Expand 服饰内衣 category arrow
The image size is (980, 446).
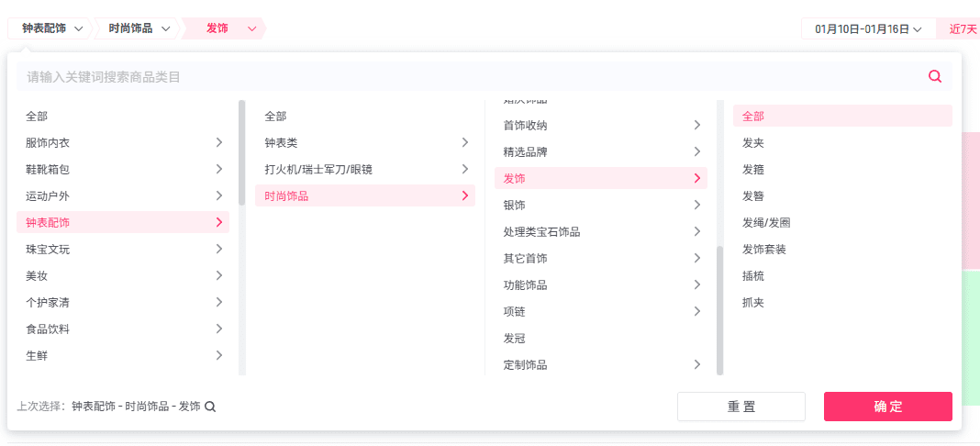coord(218,142)
